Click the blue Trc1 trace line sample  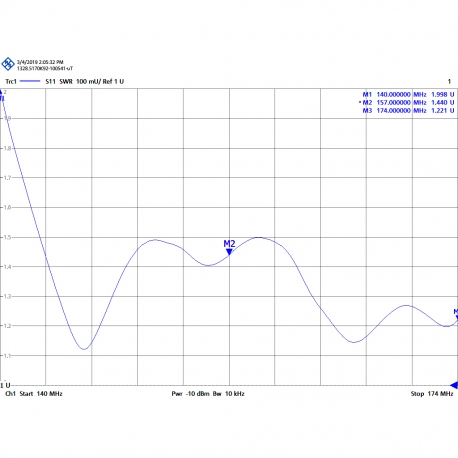[30, 81]
